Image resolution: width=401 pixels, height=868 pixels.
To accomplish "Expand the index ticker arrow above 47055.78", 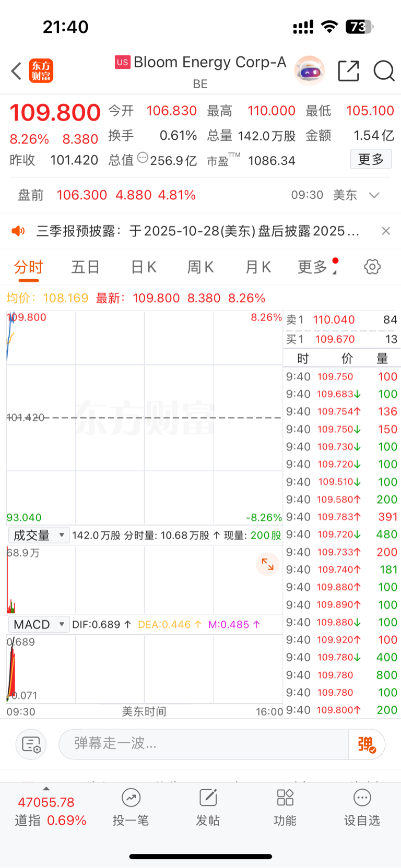I will tap(46, 789).
